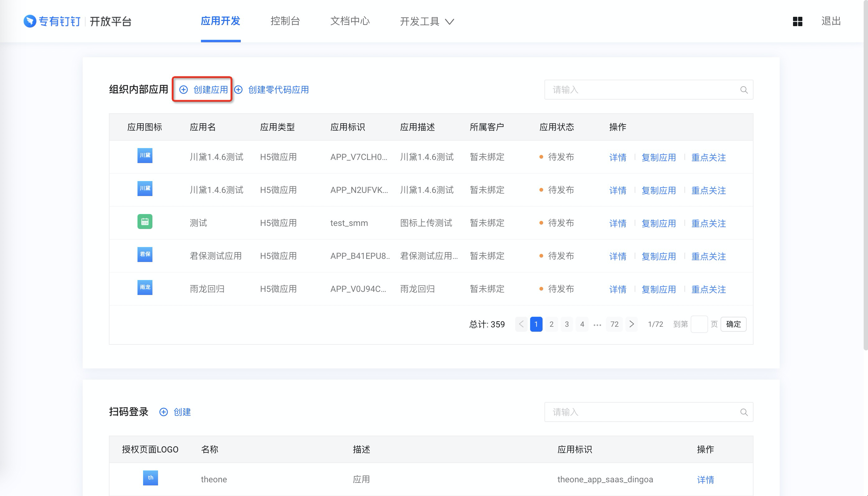
Task: Switch to the 文档中心 tab
Action: (x=350, y=21)
